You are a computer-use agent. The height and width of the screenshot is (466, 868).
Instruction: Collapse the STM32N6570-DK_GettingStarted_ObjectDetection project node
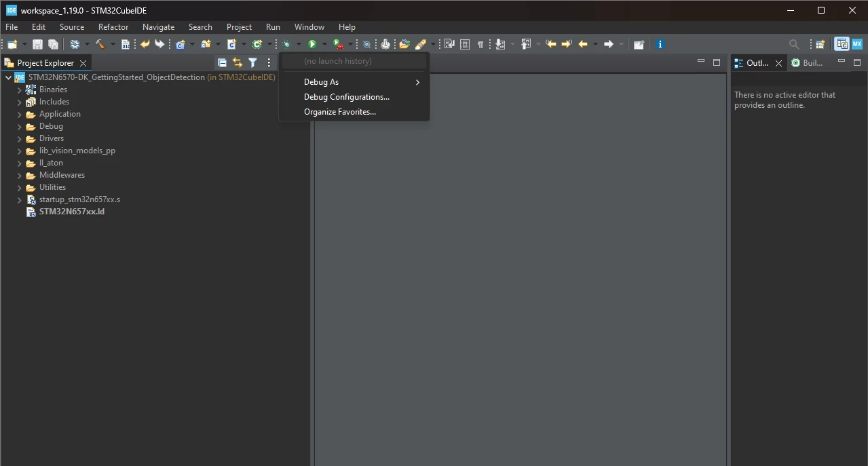point(8,77)
